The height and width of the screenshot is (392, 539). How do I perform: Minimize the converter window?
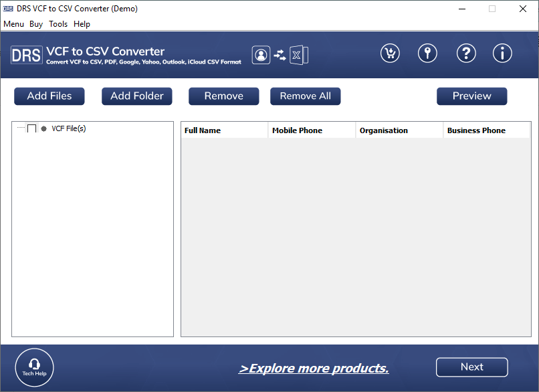click(x=462, y=9)
